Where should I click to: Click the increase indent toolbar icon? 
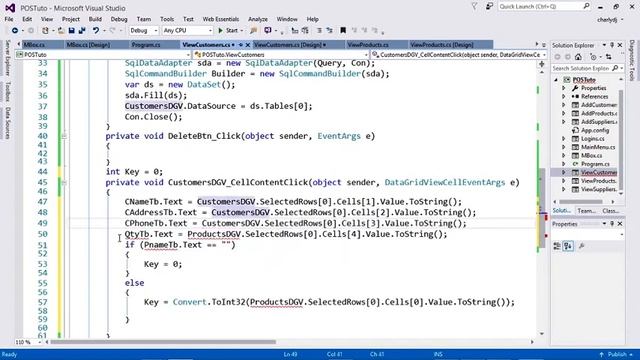[x=304, y=31]
